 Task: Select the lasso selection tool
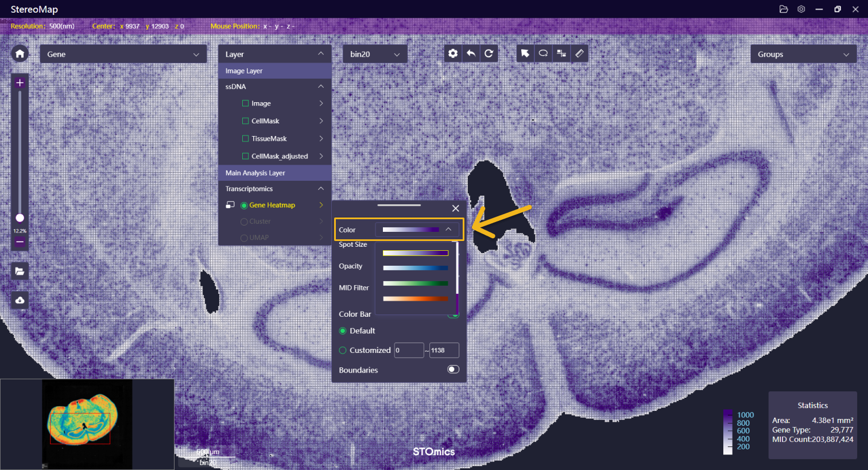tap(543, 53)
